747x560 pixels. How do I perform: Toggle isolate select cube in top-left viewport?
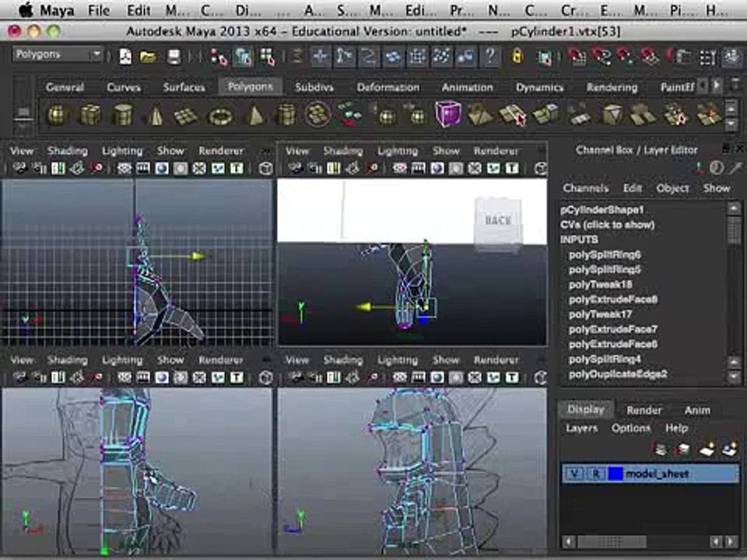266,168
